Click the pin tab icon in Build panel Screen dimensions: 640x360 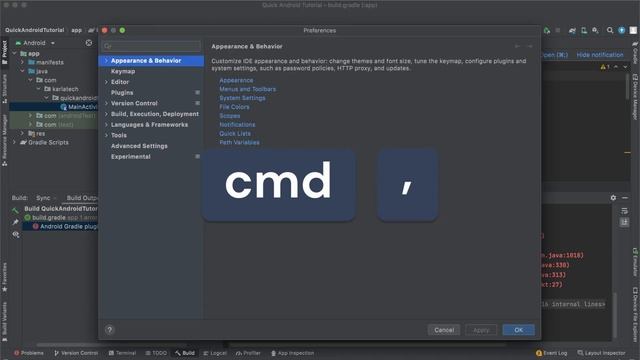16,222
